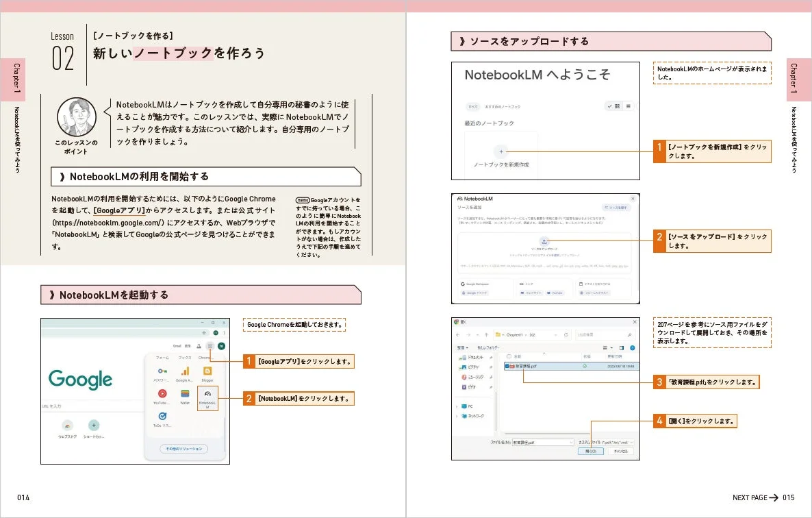
Task: Click the Google Wallet icon
Action: pos(184,394)
